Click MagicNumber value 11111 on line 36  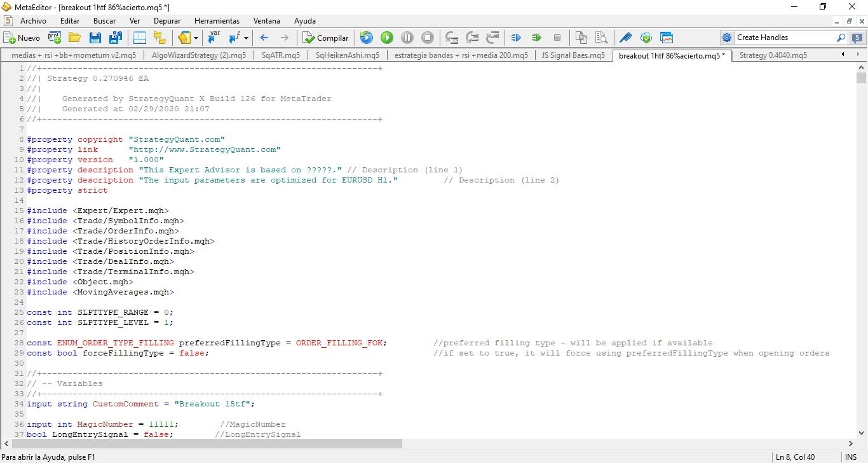[x=161, y=424]
